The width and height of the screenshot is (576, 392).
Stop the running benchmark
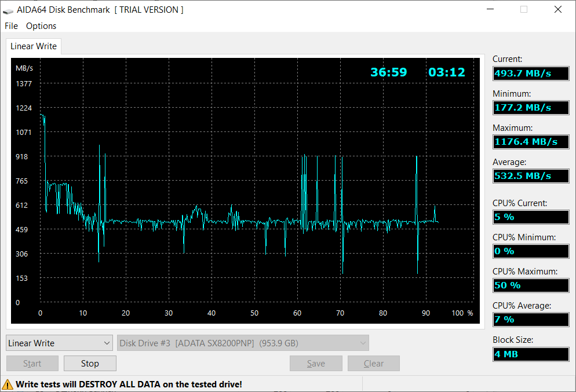coord(90,364)
